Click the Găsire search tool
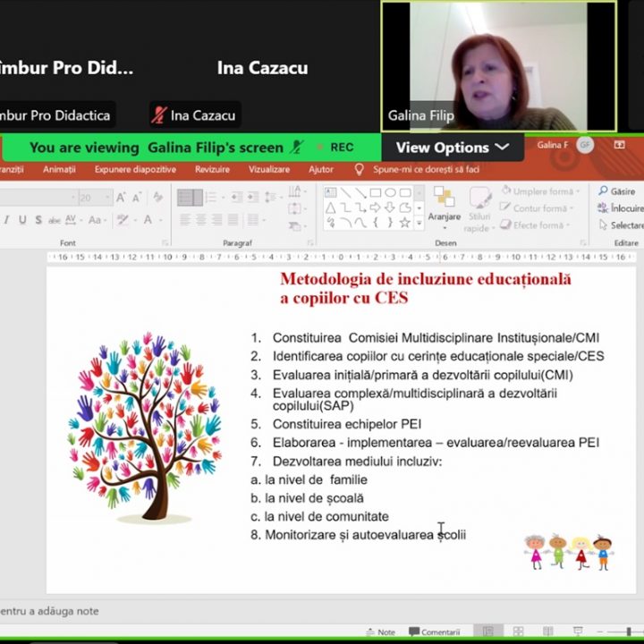The image size is (644, 644). click(x=617, y=191)
